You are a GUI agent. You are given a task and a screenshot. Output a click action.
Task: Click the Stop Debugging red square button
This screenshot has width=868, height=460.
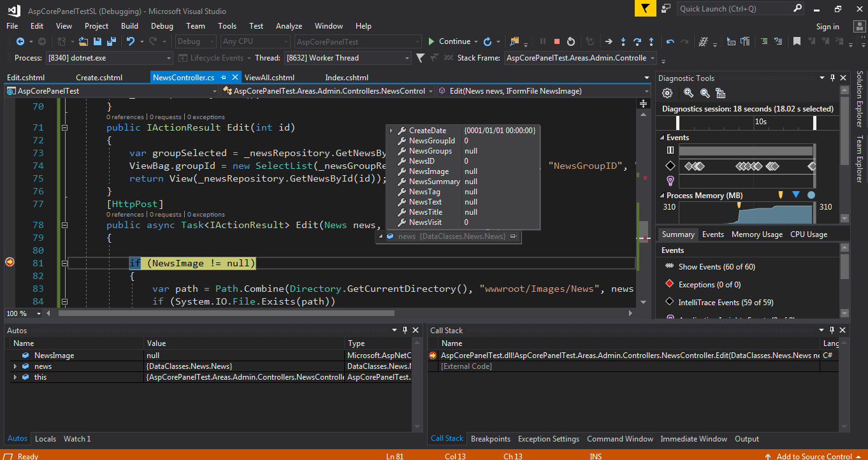tap(557, 41)
